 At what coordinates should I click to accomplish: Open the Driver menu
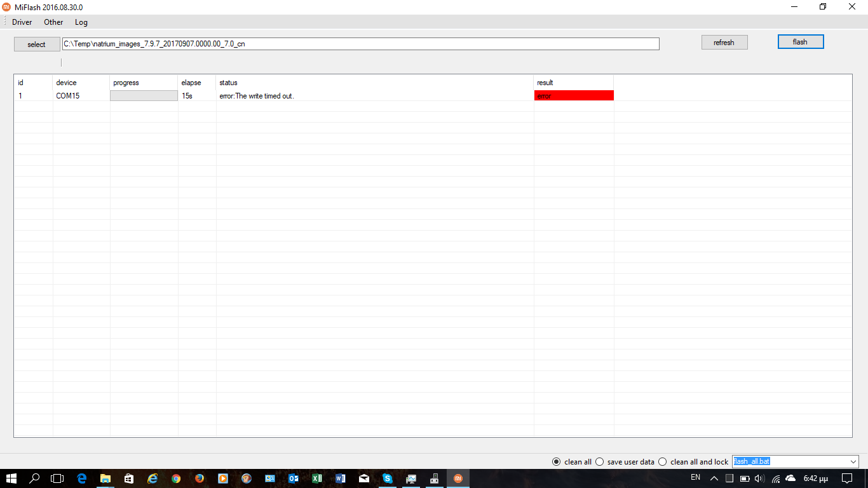22,22
